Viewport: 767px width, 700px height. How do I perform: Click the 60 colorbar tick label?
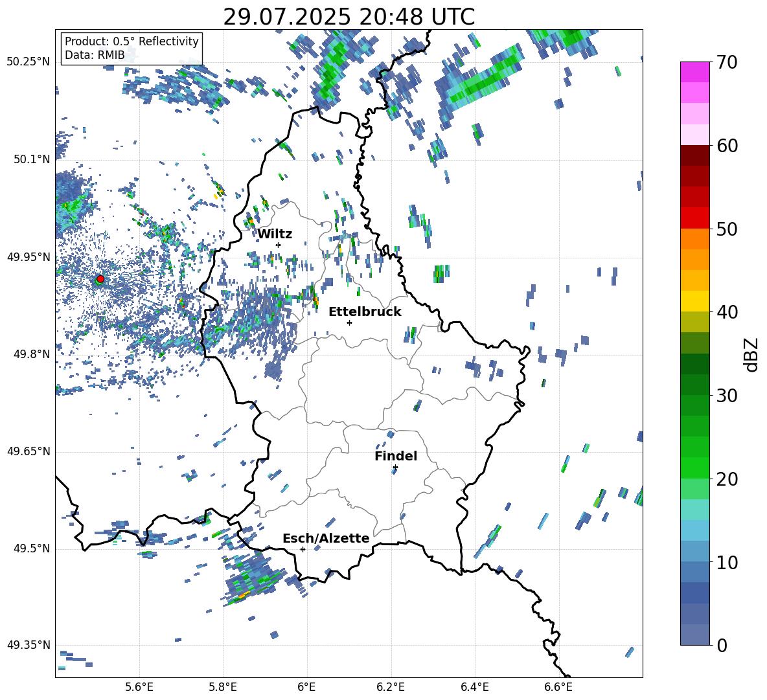(x=727, y=146)
